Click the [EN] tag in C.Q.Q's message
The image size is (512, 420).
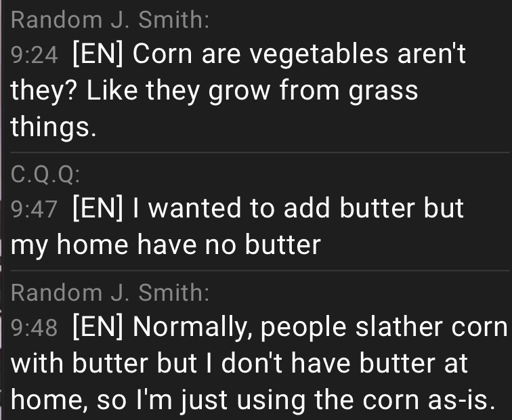98,208
